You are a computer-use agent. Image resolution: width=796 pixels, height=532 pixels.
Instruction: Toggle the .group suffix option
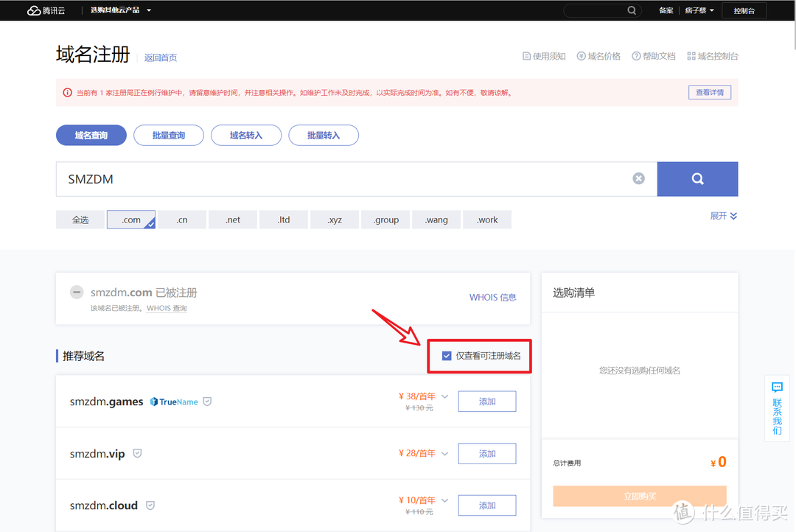[385, 220]
